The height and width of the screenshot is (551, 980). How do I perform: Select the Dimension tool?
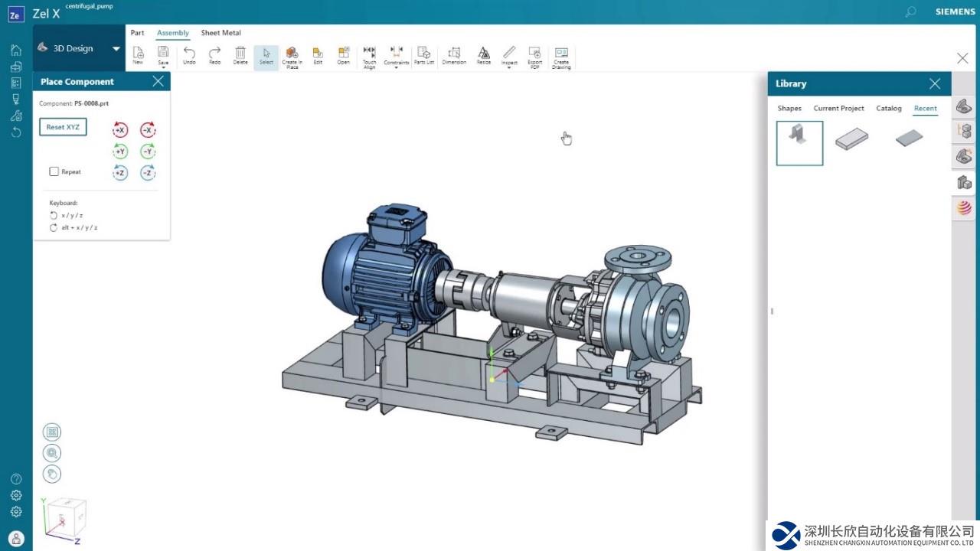tap(454, 56)
